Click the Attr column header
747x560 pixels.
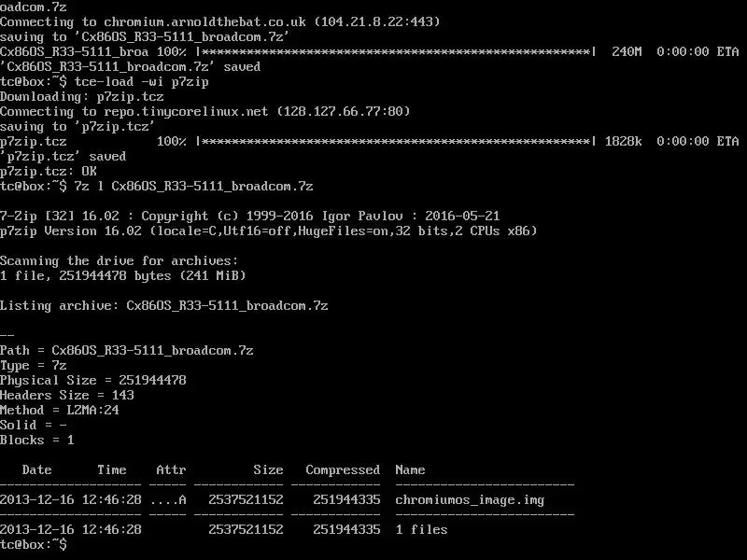(171, 469)
